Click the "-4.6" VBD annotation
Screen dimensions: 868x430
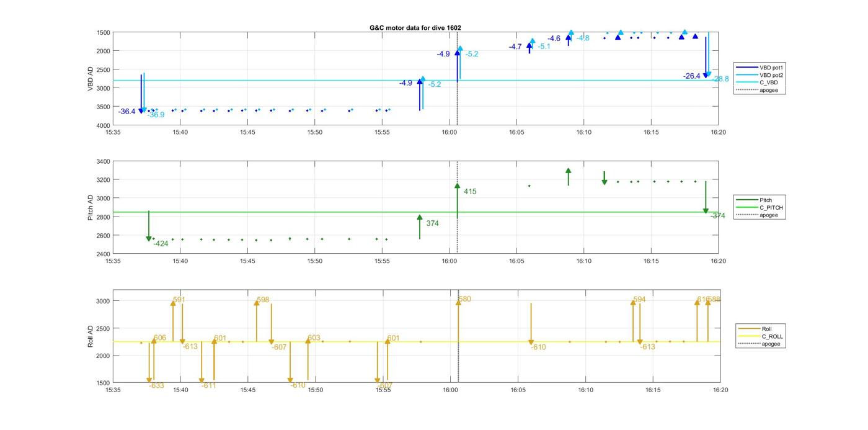pyautogui.click(x=554, y=38)
